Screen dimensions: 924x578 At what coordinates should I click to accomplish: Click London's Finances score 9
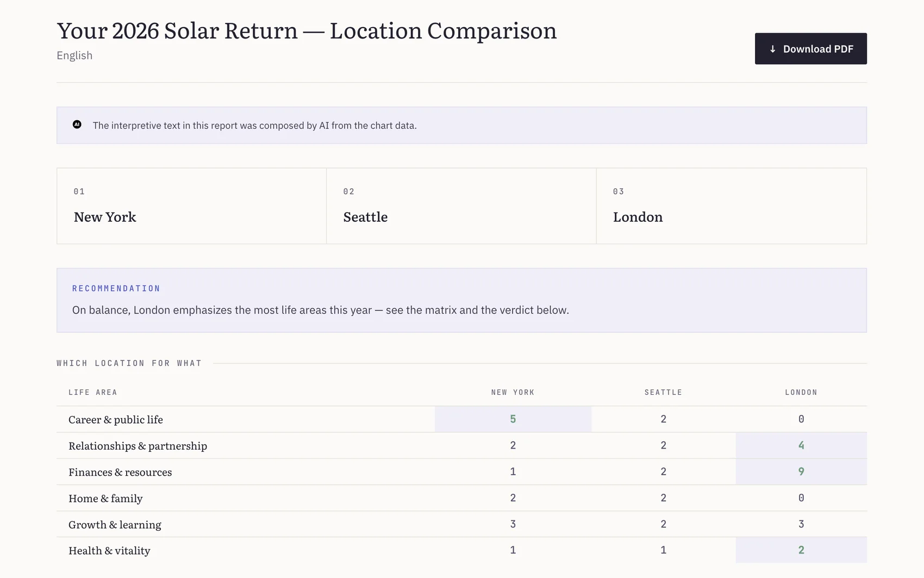[x=801, y=471]
